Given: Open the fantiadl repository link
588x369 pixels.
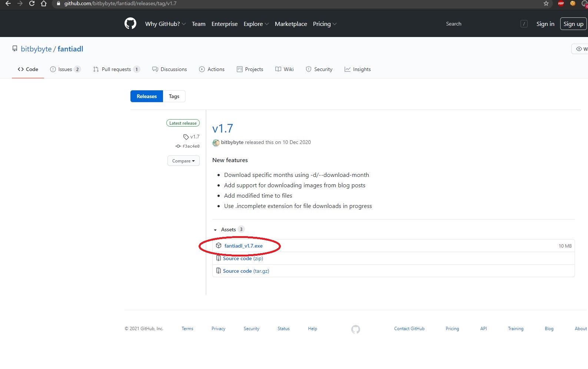Looking at the screenshot, I should pos(70,49).
